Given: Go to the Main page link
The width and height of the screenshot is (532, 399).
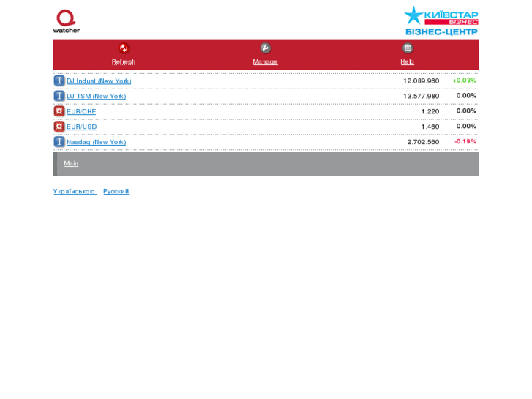Looking at the screenshot, I should pyautogui.click(x=71, y=163).
